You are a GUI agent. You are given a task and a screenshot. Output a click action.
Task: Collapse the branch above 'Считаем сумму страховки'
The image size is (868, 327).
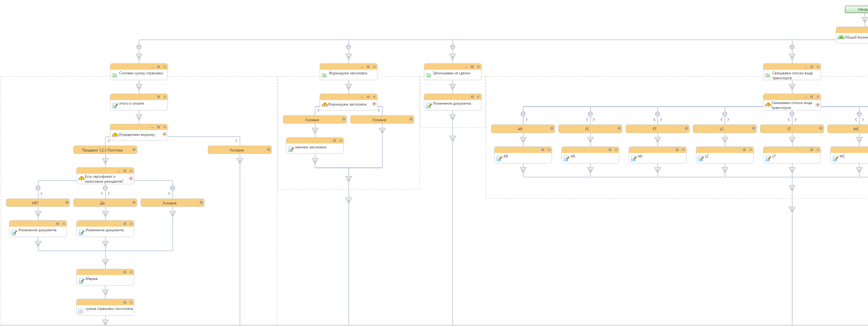[x=139, y=47]
